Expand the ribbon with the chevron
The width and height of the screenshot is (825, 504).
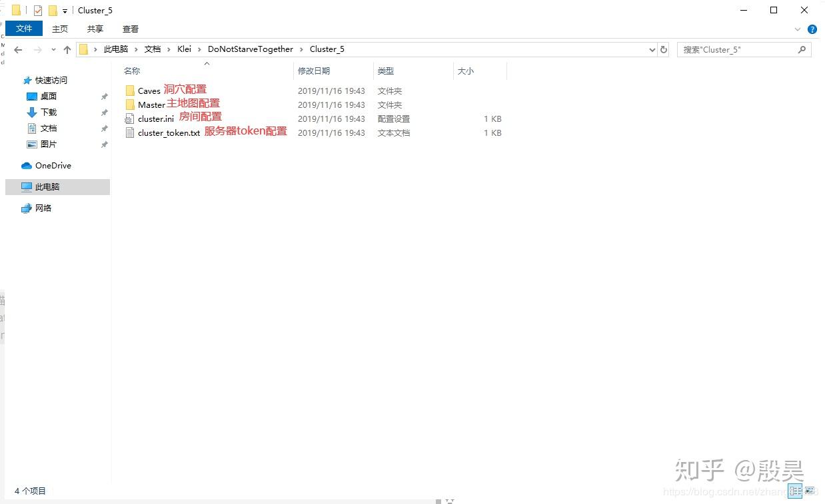798,29
